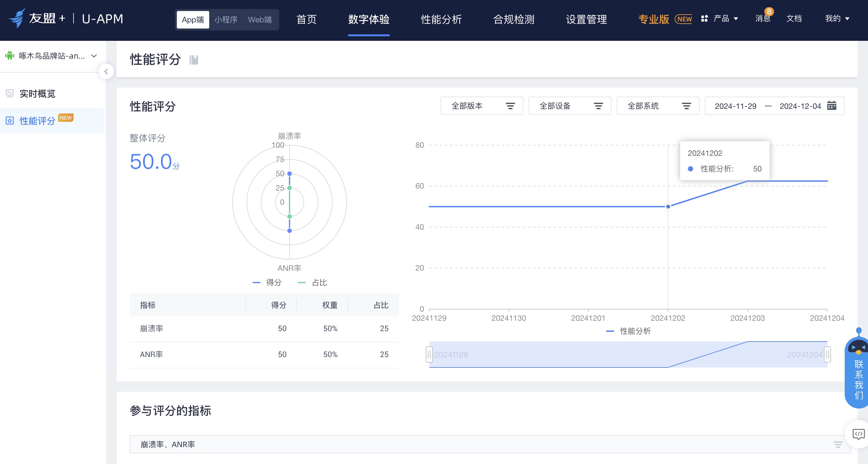The image size is (868, 464).
Task: Click the filter icon in 全部设备
Action: pyautogui.click(x=598, y=106)
